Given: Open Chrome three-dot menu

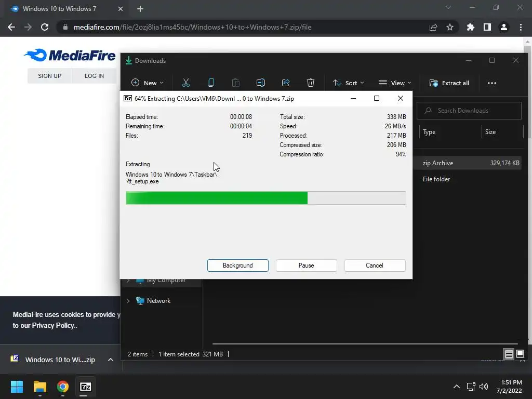Looking at the screenshot, I should pos(521,27).
